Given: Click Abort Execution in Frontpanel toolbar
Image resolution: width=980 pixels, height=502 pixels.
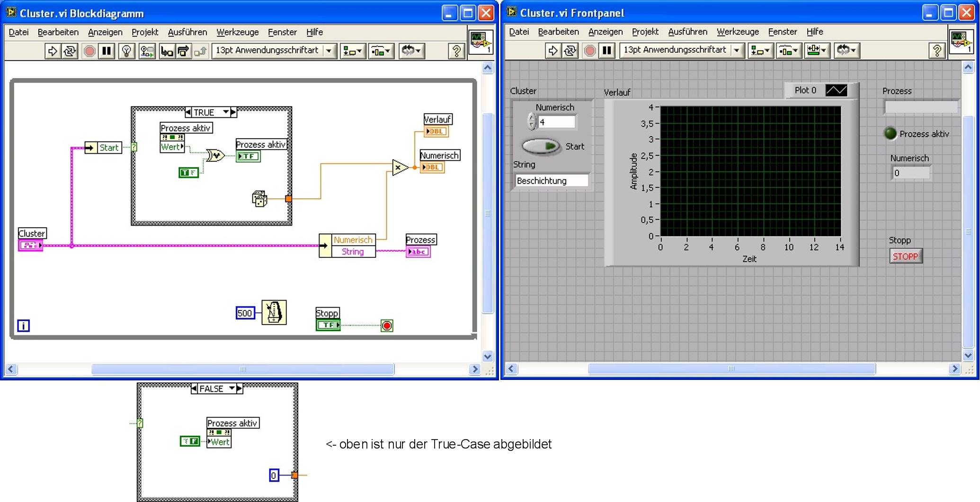Looking at the screenshot, I should tap(589, 51).
